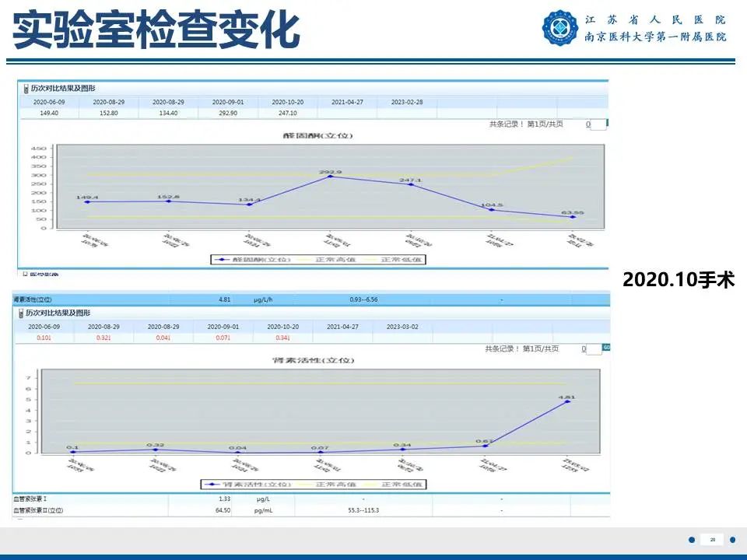Click the 64.50 angiotensin II value
This screenshot has width=747, height=560.
click(223, 510)
